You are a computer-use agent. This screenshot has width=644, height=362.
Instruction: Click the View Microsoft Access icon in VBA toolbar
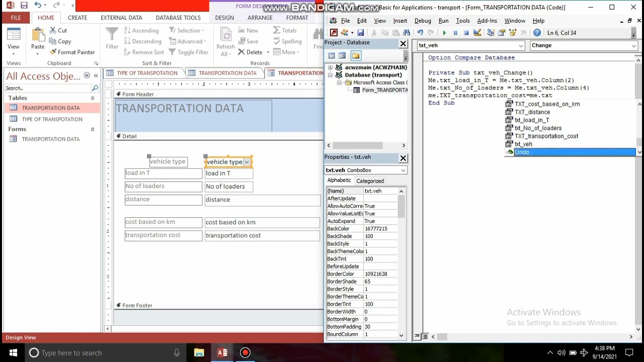coord(334,33)
